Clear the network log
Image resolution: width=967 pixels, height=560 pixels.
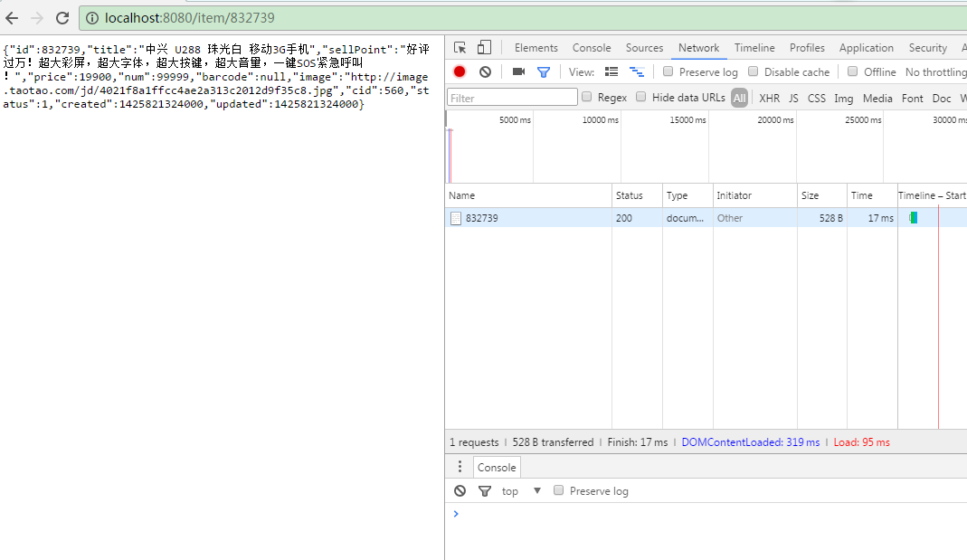pos(486,71)
